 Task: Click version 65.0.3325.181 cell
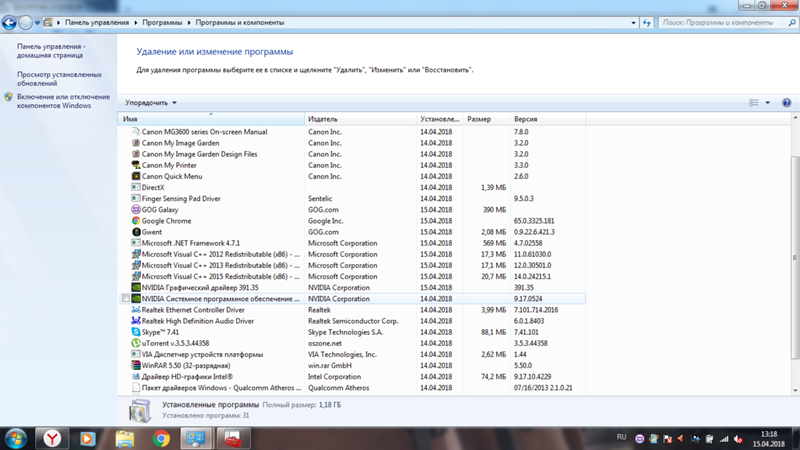tap(534, 221)
